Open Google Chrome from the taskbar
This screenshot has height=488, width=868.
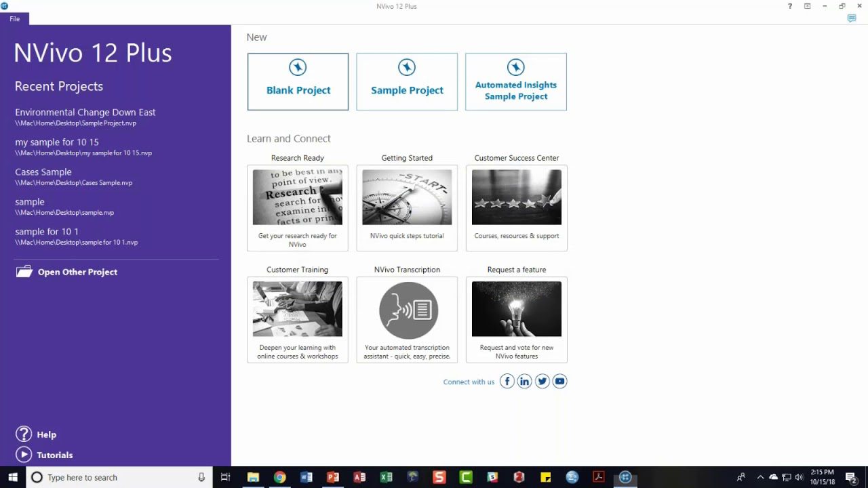point(279,477)
